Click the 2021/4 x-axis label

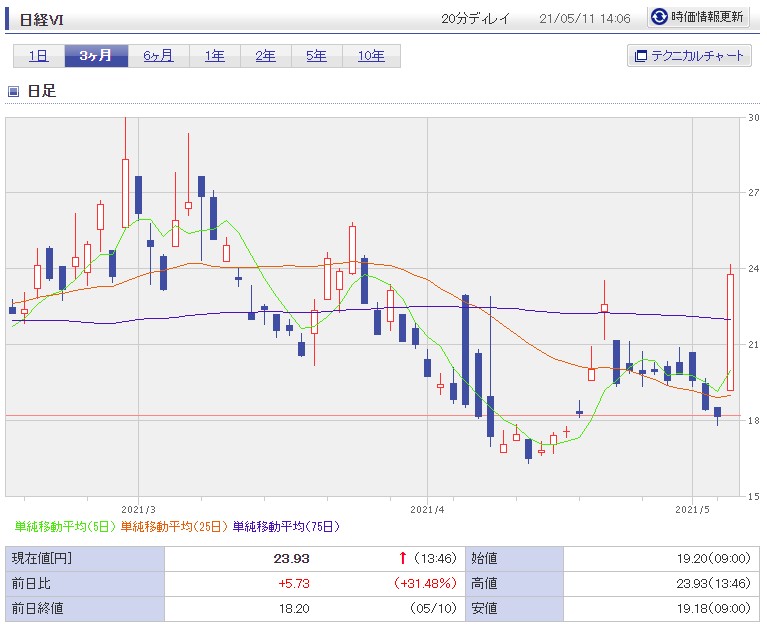click(x=427, y=509)
